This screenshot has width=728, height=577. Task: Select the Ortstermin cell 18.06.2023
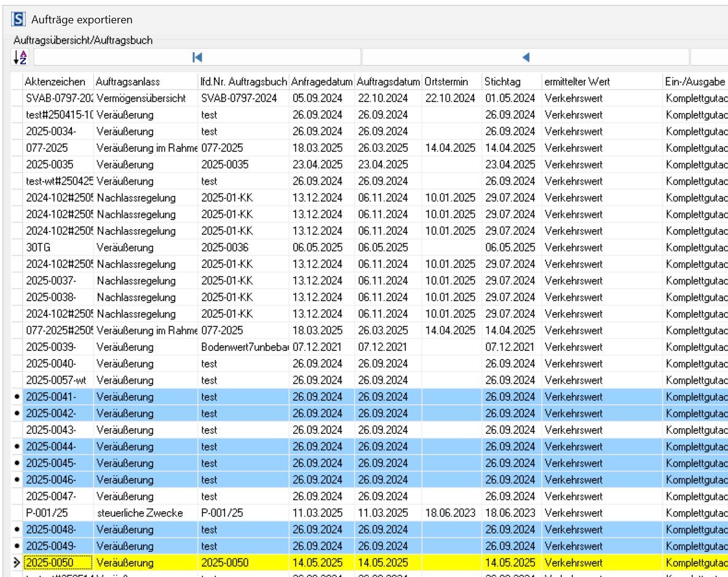click(x=452, y=513)
